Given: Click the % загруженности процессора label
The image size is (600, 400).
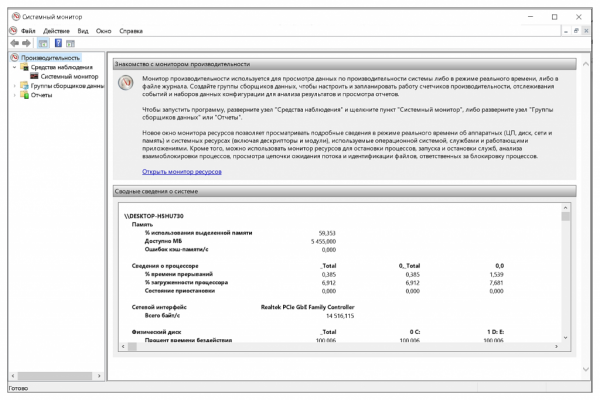Looking at the screenshot, I should 186,282.
